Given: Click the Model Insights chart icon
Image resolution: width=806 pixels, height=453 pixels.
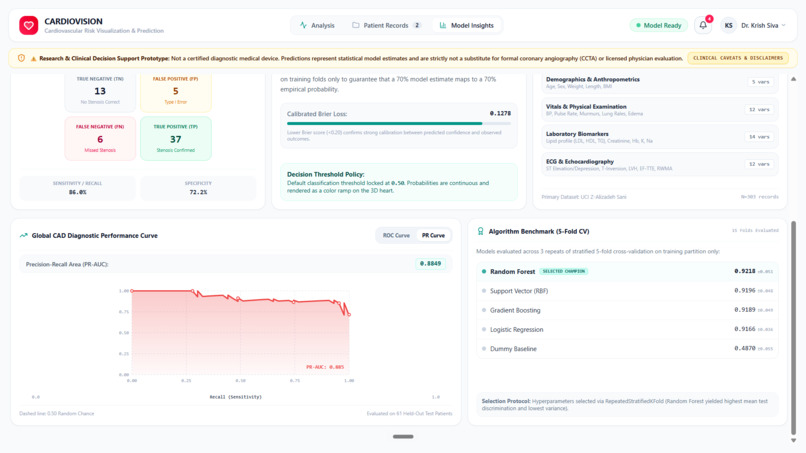Looking at the screenshot, I should click(443, 25).
